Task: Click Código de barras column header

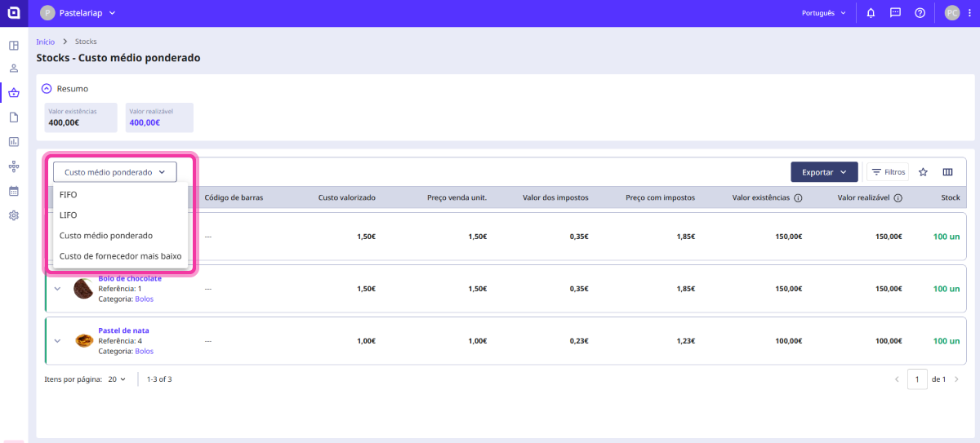Action: [x=234, y=197]
